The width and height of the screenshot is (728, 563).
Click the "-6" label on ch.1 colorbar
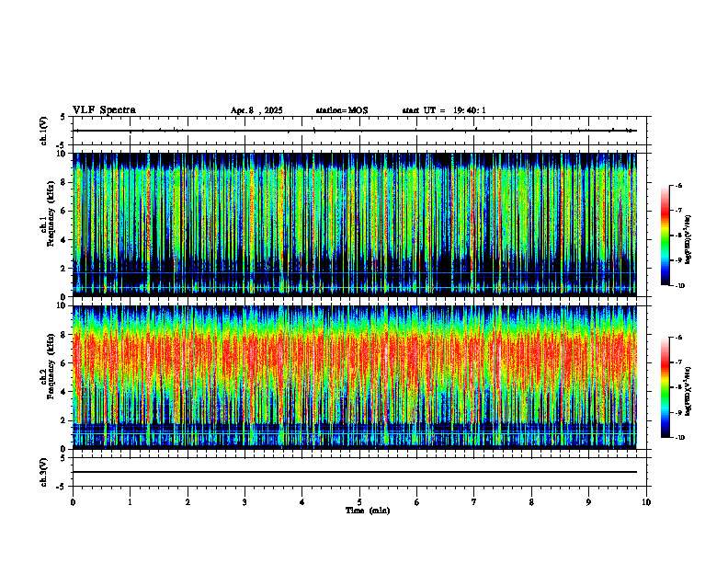(x=678, y=186)
